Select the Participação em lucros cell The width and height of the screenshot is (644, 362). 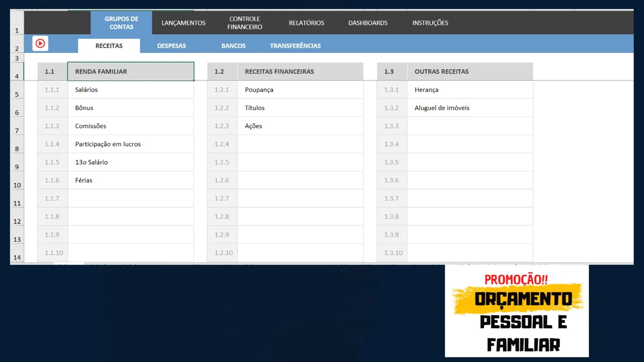coord(131,144)
